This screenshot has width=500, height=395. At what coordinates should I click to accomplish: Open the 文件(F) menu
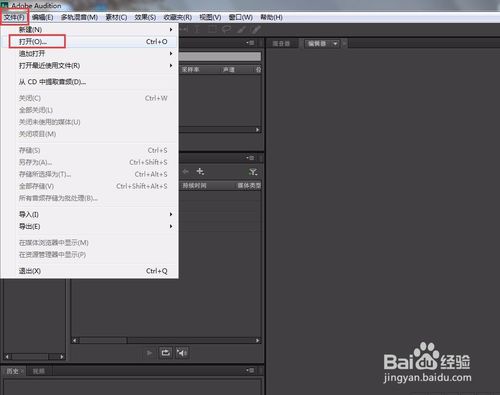coord(14,17)
